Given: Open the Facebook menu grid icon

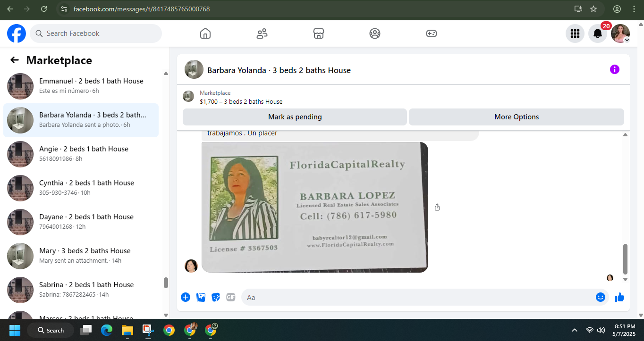Looking at the screenshot, I should click(x=575, y=33).
